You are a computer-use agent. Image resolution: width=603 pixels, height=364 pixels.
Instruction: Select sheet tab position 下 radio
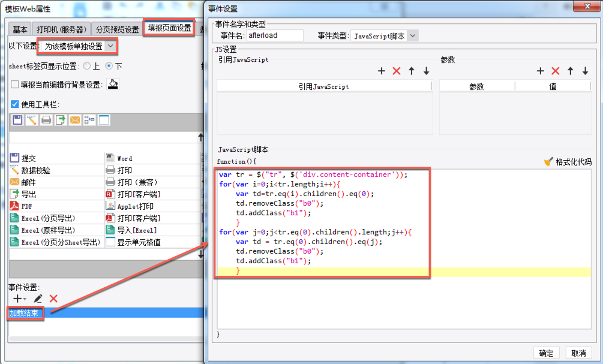(109, 66)
